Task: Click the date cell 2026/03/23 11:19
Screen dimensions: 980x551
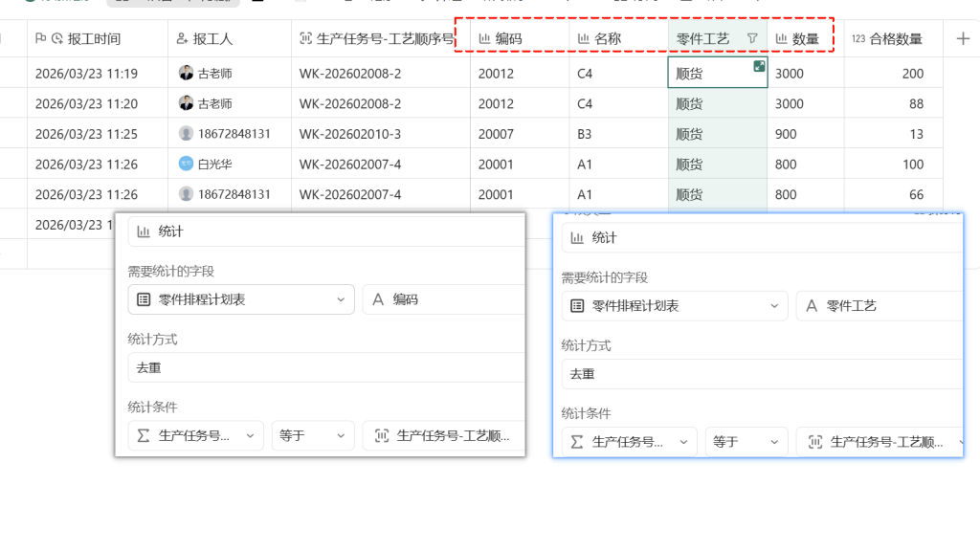Action: (x=98, y=73)
